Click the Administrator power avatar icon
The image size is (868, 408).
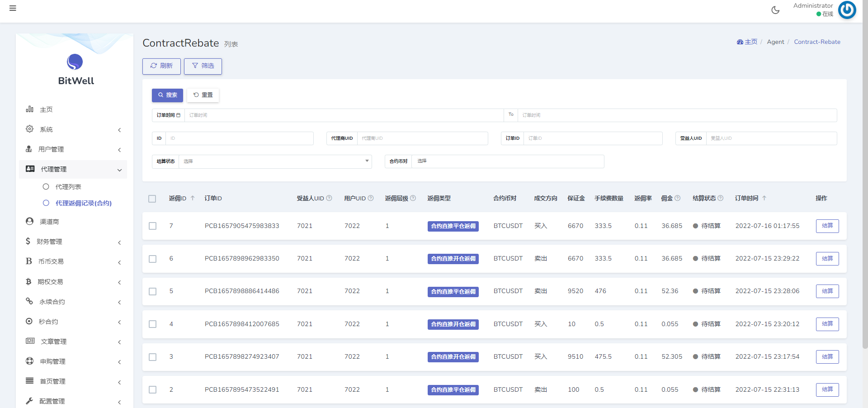[x=847, y=10]
